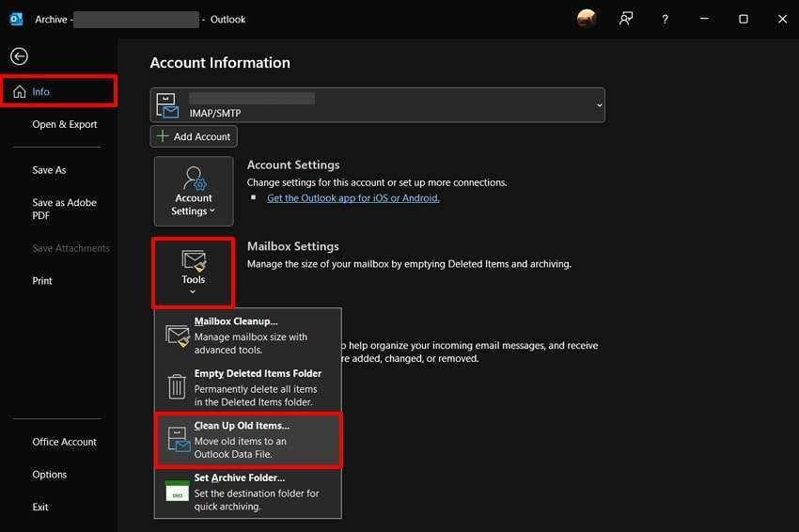Click Exit in the sidebar
This screenshot has height=532, width=799.
[x=40, y=507]
